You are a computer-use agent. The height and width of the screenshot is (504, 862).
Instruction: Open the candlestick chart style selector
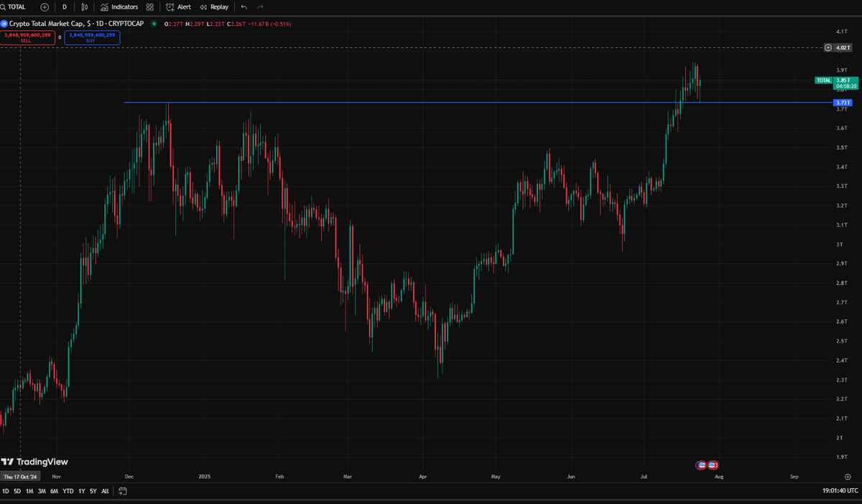coord(85,6)
